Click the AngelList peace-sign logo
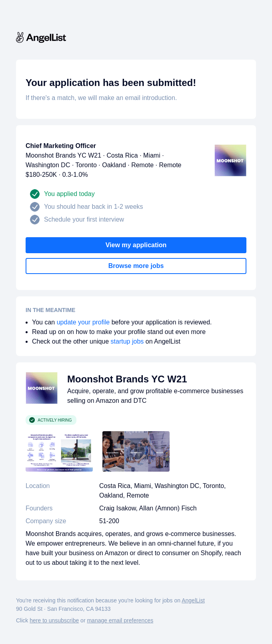Image resolution: width=272 pixels, height=644 pixels. coord(20,38)
